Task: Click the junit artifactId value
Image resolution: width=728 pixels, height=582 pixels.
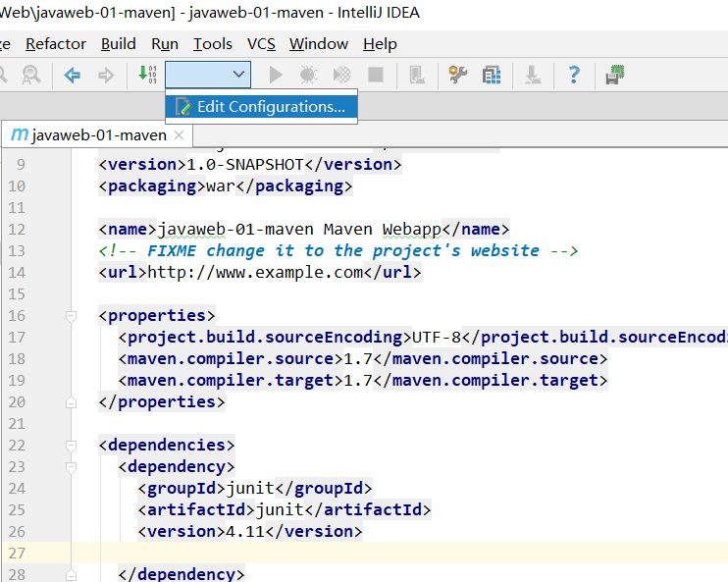Action: click(x=280, y=510)
